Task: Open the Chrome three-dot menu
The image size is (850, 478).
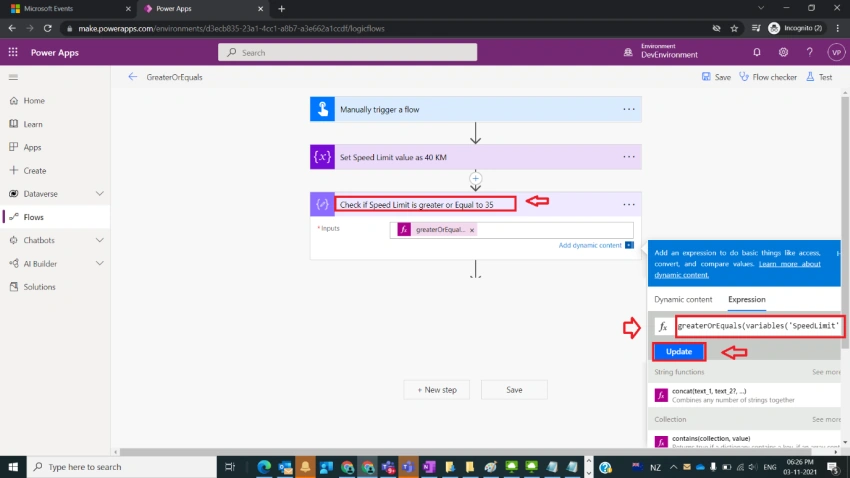Action: click(x=838, y=28)
